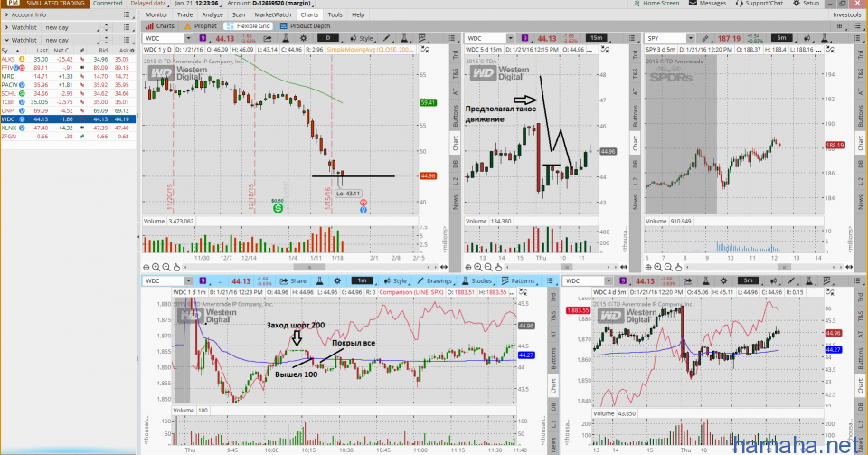Zoom out on WDC daily chart

point(166,268)
